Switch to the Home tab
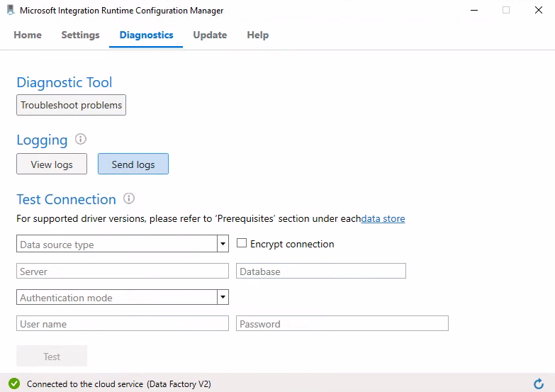The image size is (555, 392). click(28, 35)
